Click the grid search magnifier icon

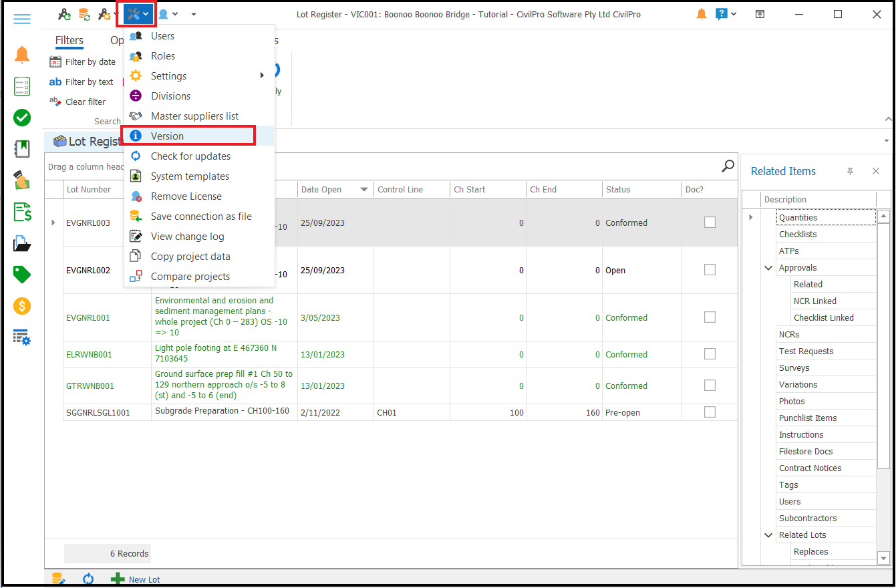(728, 166)
